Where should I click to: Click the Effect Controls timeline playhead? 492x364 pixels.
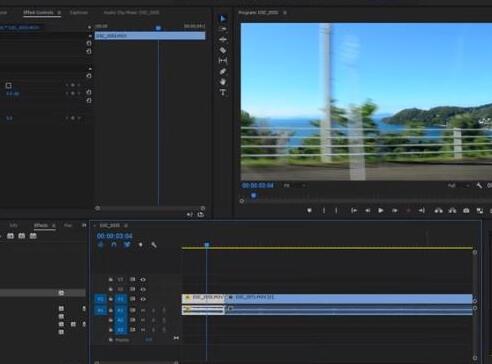(158, 28)
